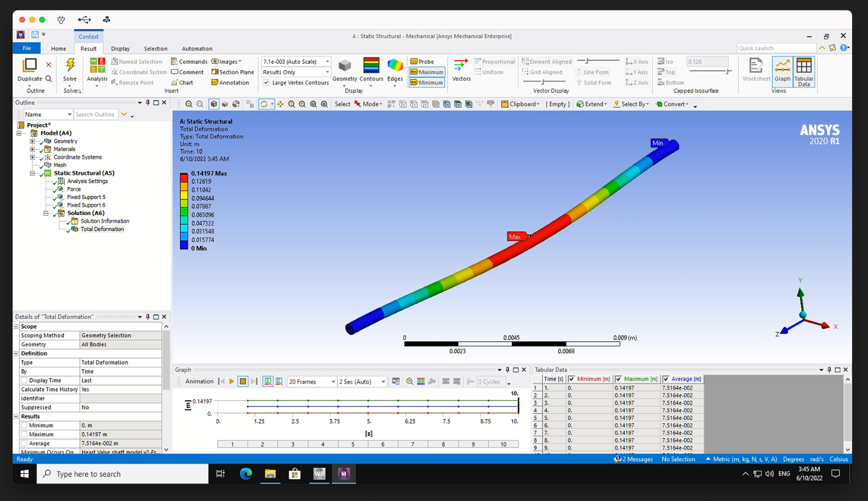Insert a Comment

point(187,72)
